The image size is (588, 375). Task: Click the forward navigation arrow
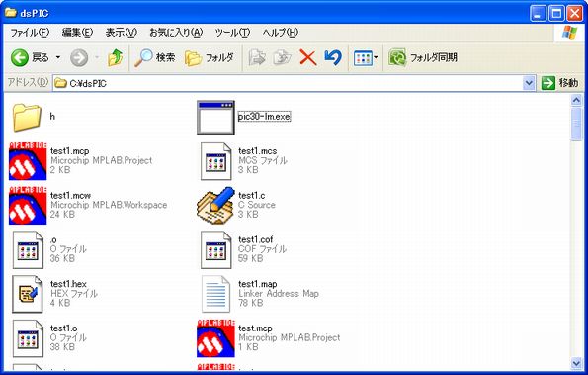click(x=79, y=57)
